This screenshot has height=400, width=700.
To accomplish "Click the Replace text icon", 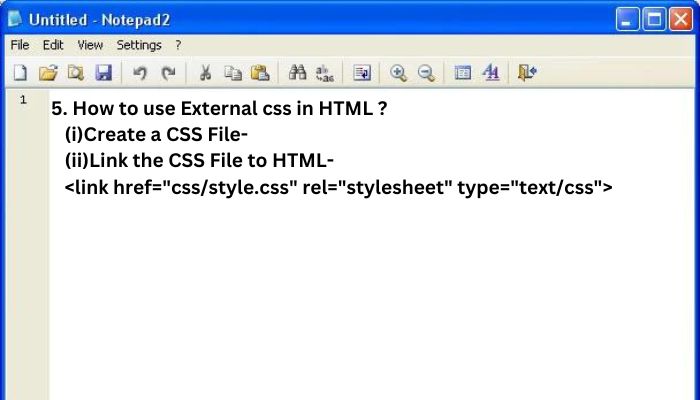I will click(325, 73).
